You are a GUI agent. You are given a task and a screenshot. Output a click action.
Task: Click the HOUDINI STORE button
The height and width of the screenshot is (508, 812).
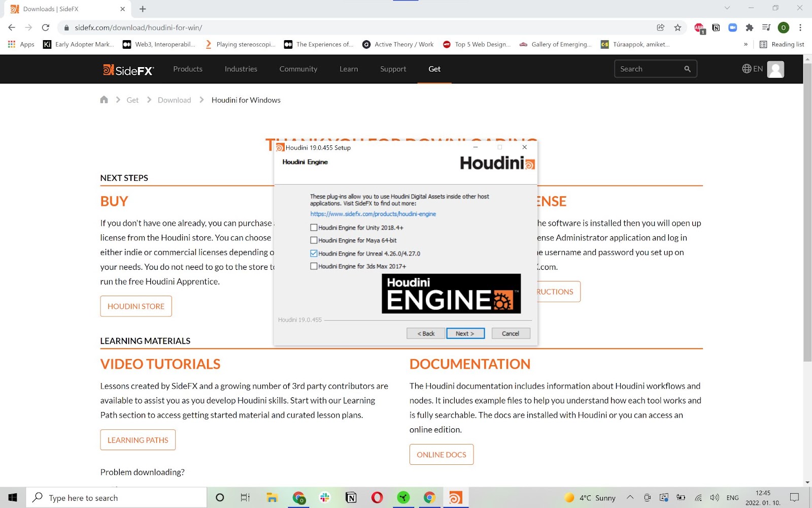(136, 306)
